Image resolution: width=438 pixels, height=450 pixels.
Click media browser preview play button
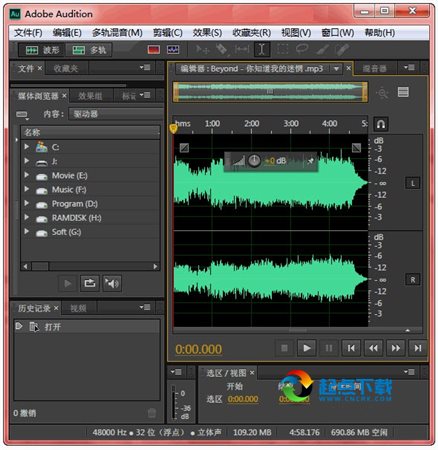point(68,283)
